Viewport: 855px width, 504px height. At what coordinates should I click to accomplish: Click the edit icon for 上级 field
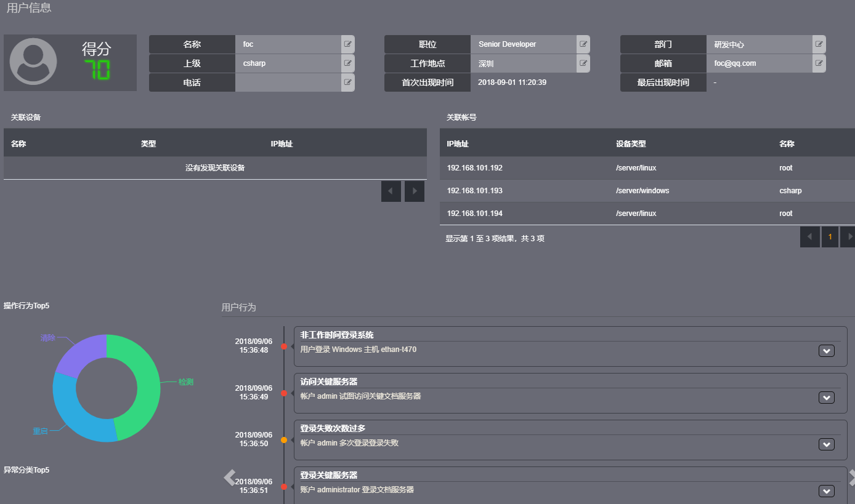[348, 63]
